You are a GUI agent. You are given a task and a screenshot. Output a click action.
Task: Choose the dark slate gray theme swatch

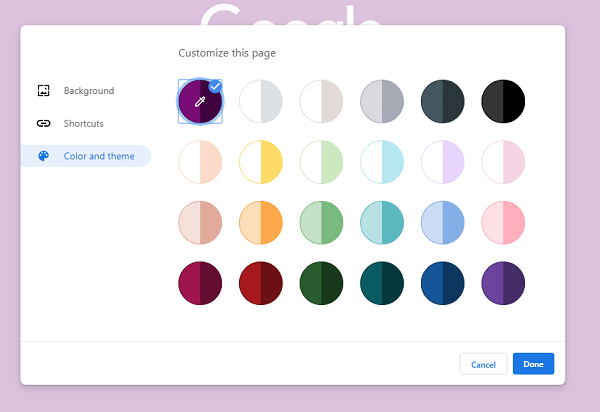443,101
